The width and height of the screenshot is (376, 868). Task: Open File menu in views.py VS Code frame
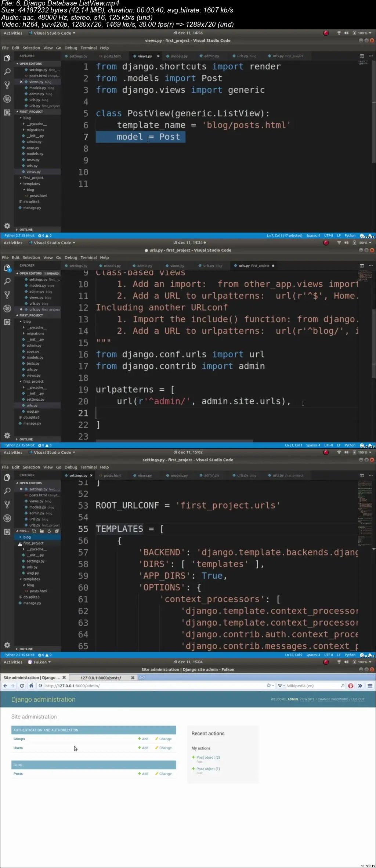point(5,48)
